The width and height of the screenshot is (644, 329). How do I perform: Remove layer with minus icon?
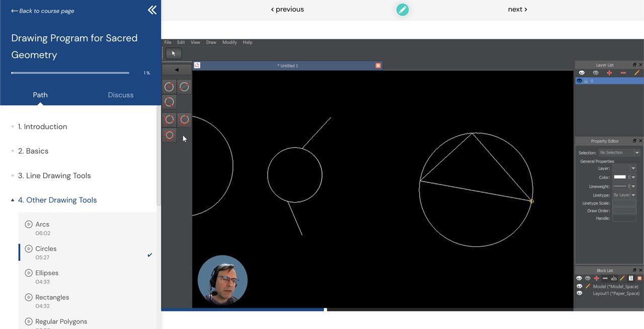pos(623,73)
